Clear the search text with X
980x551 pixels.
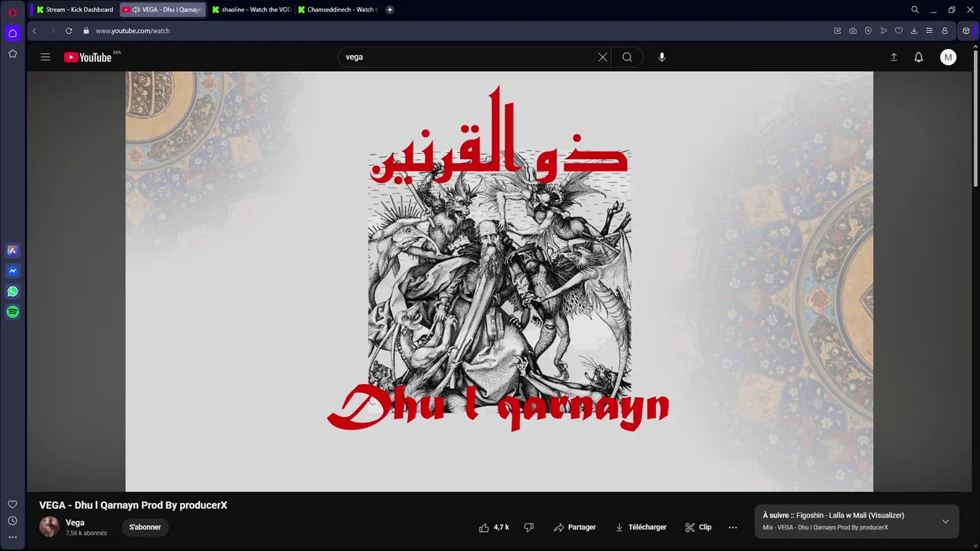[603, 57]
